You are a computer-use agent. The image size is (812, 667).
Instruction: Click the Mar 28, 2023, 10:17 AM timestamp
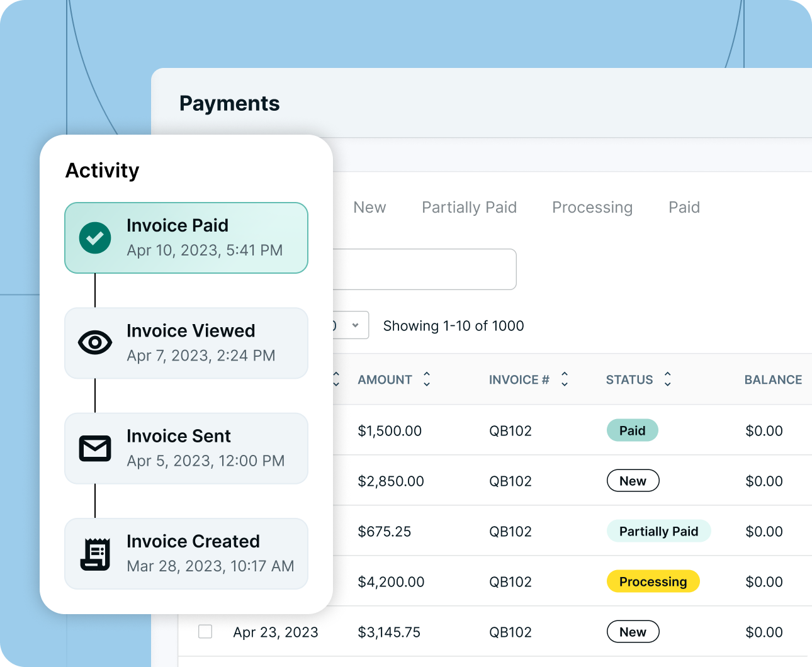[x=210, y=566]
